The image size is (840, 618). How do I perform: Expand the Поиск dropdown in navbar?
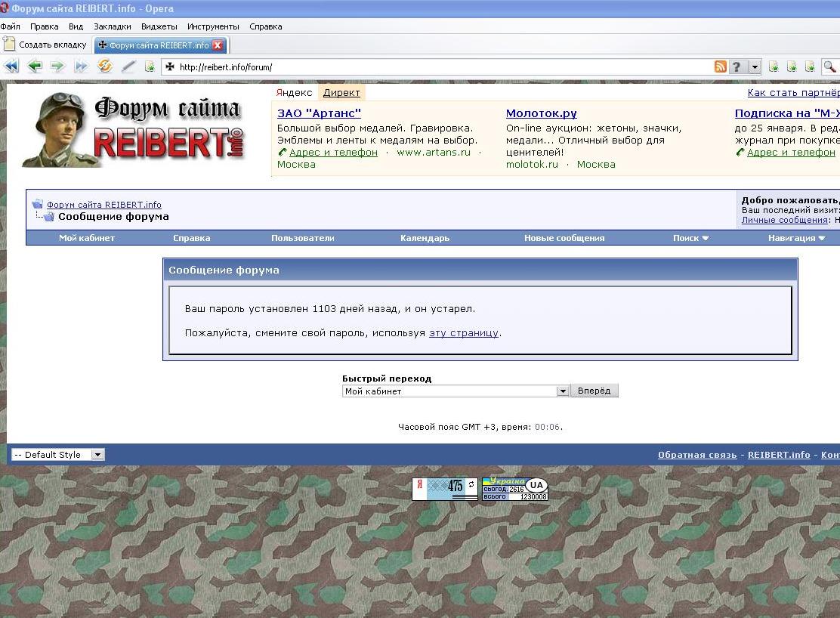point(690,238)
